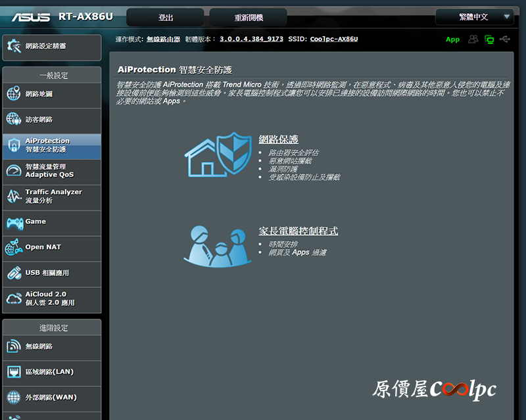The height and width of the screenshot is (420, 526).
Task: Select AiProtection 智慧安全防護 menu item
Action: tap(52, 147)
